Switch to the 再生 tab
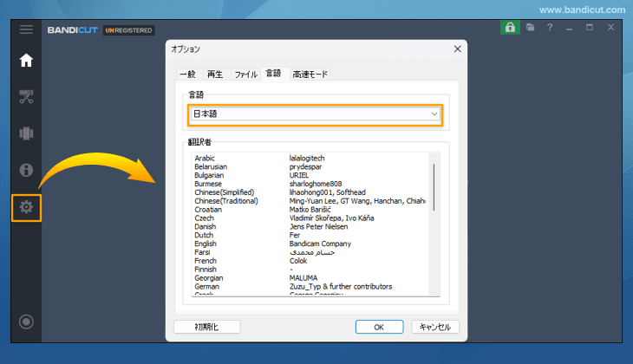Image resolution: width=633 pixels, height=364 pixels. point(215,75)
